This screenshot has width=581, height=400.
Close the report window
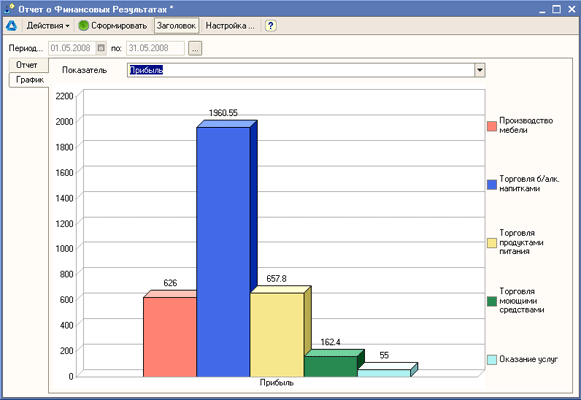(x=572, y=9)
